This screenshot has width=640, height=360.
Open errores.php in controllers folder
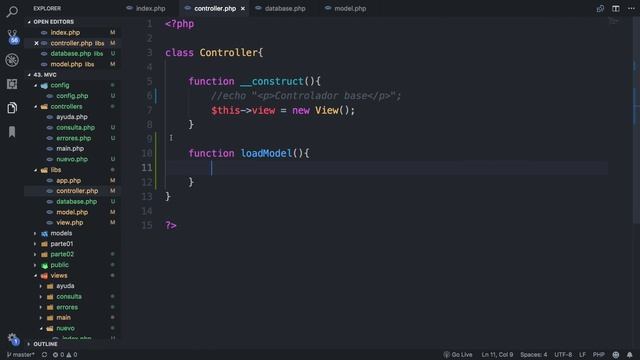pyautogui.click(x=73, y=138)
